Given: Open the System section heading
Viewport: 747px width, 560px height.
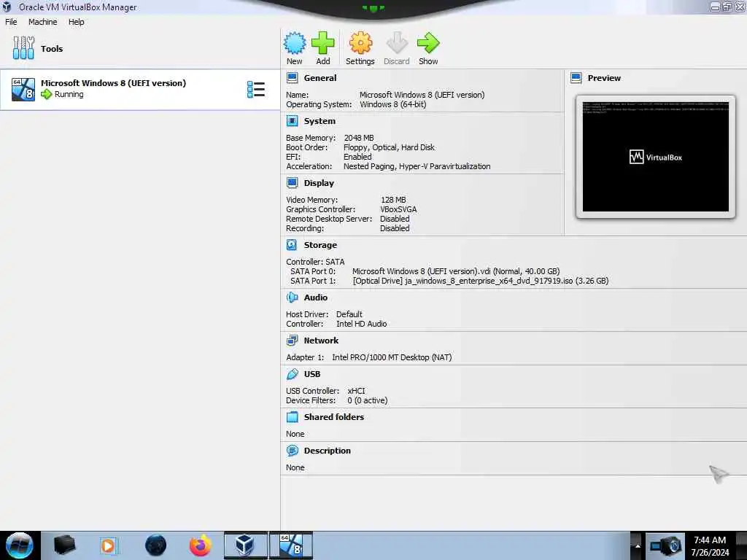Looking at the screenshot, I should click(x=320, y=121).
